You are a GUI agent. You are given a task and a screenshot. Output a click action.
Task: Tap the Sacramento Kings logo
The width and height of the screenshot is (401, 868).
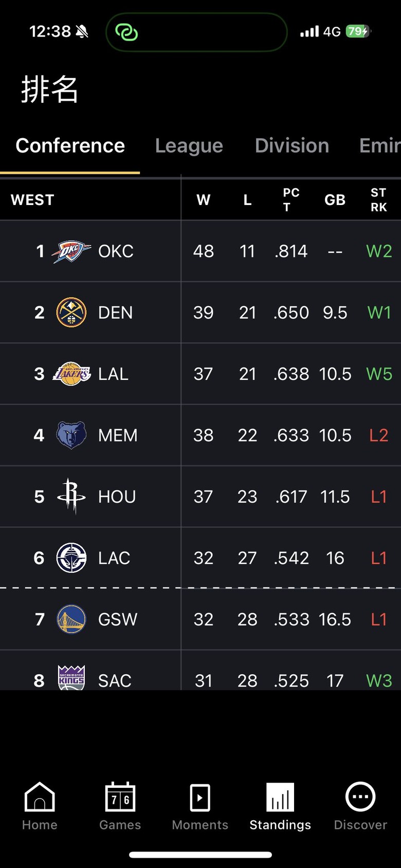71,678
